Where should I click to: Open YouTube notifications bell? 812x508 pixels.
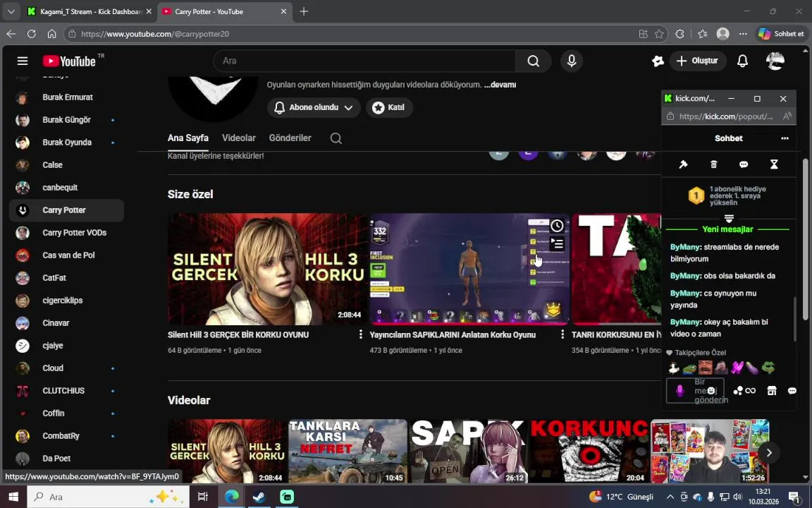pyautogui.click(x=743, y=61)
